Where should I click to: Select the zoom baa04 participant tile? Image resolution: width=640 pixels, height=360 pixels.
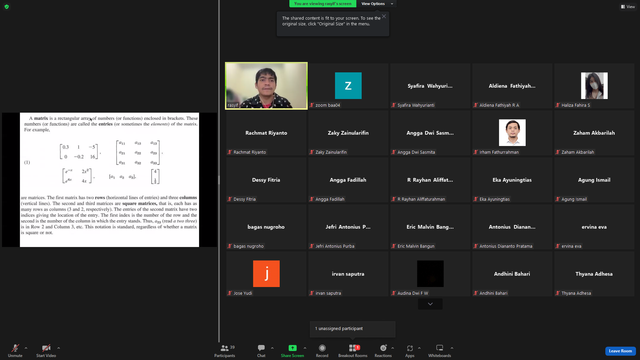point(348,86)
